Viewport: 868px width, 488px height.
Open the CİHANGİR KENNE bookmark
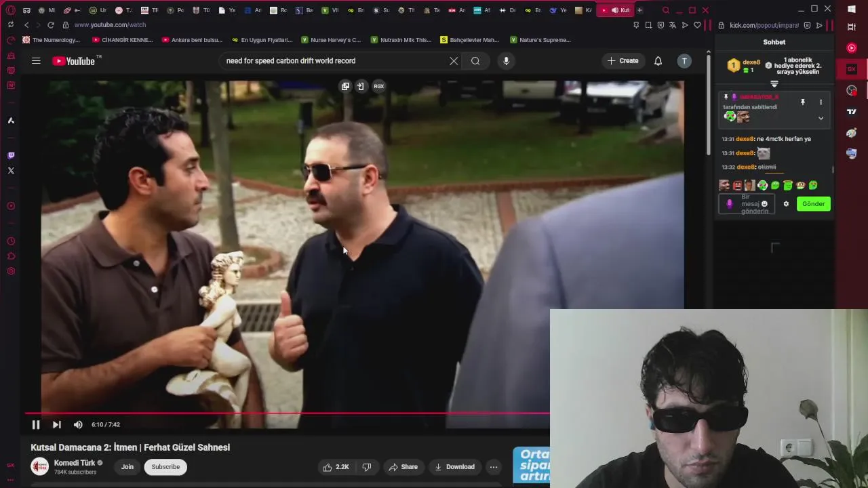124,40
